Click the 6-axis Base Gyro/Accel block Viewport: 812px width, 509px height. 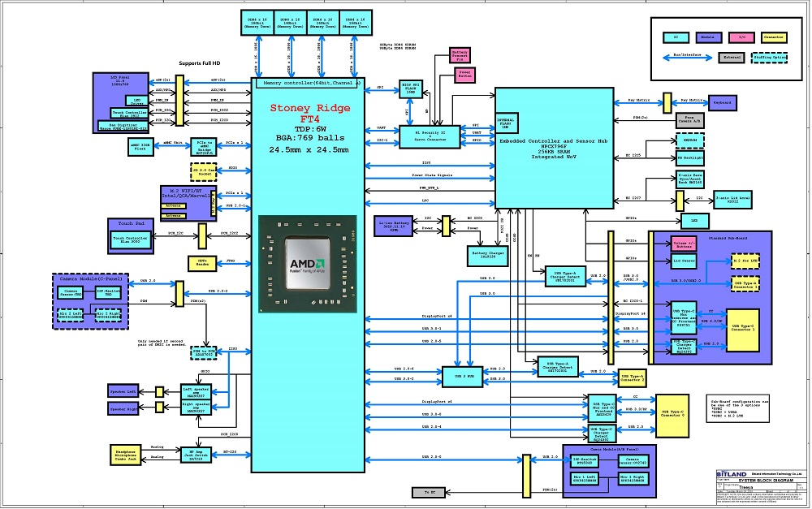pos(689,179)
